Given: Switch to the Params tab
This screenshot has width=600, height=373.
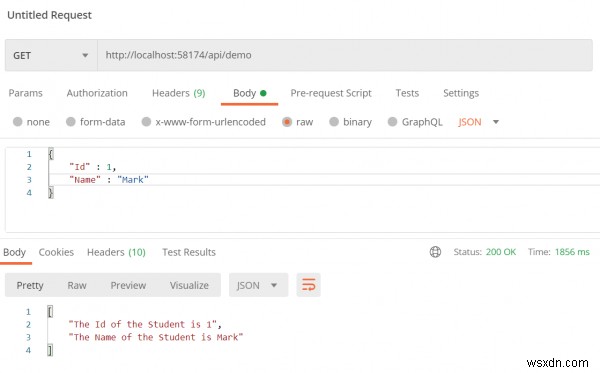Looking at the screenshot, I should 26,93.
